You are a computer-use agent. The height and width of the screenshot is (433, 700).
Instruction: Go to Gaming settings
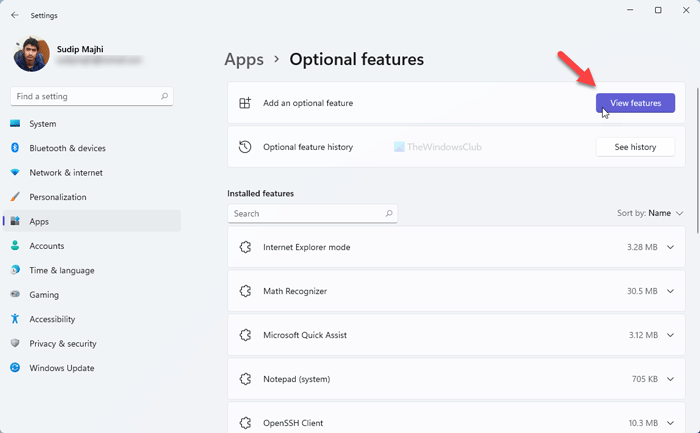[x=92, y=295]
